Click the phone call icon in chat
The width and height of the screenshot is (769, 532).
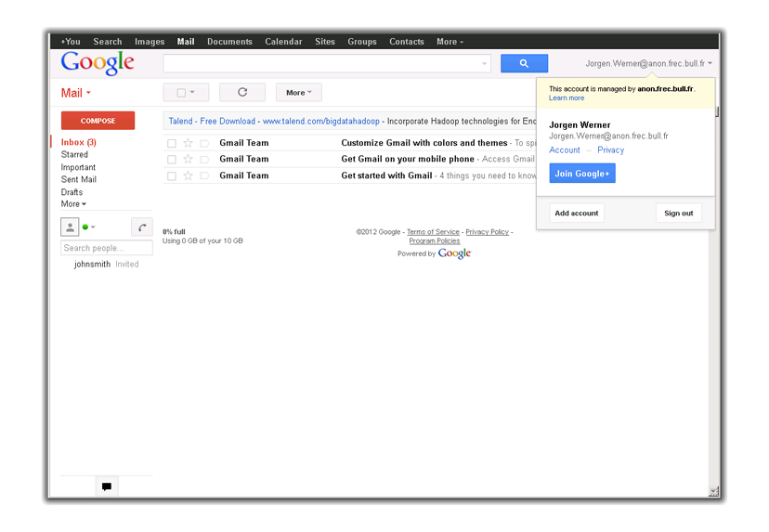pyautogui.click(x=142, y=227)
